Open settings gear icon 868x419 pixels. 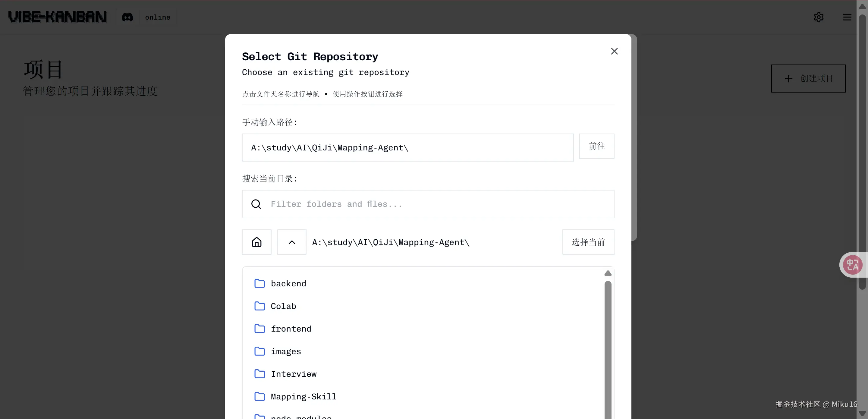coord(819,17)
